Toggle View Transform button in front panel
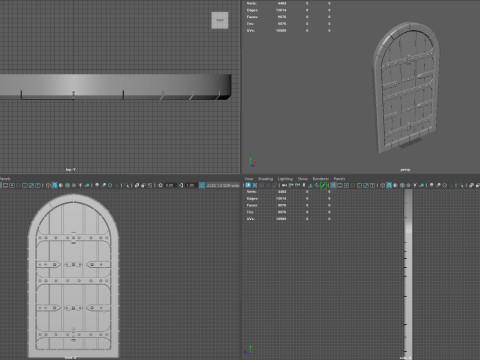This screenshot has width=480, height=360. pyautogui.click(x=202, y=185)
